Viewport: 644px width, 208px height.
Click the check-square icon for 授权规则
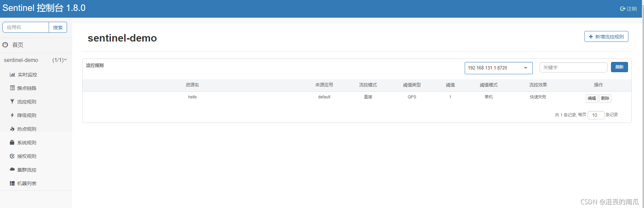pyautogui.click(x=12, y=156)
